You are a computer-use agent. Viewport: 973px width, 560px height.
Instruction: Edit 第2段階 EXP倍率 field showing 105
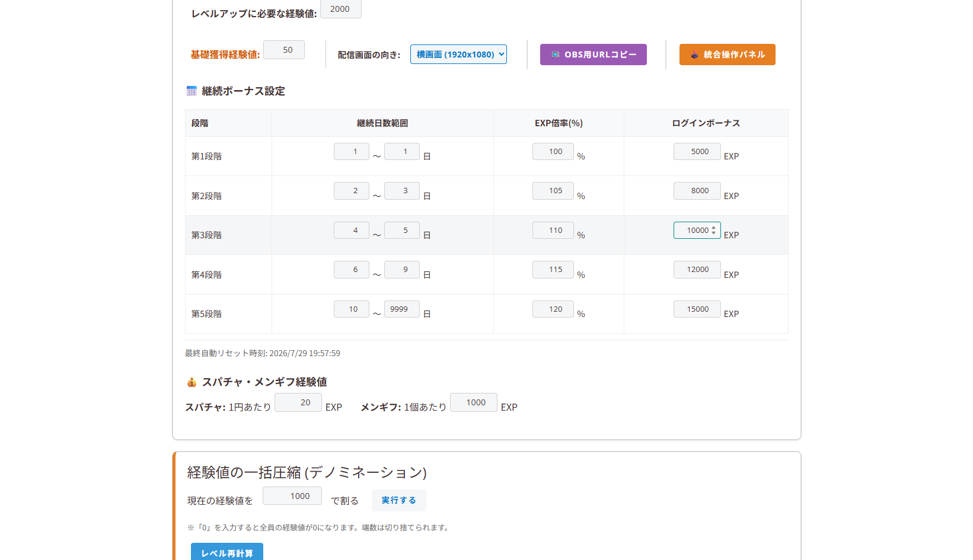pyautogui.click(x=553, y=190)
